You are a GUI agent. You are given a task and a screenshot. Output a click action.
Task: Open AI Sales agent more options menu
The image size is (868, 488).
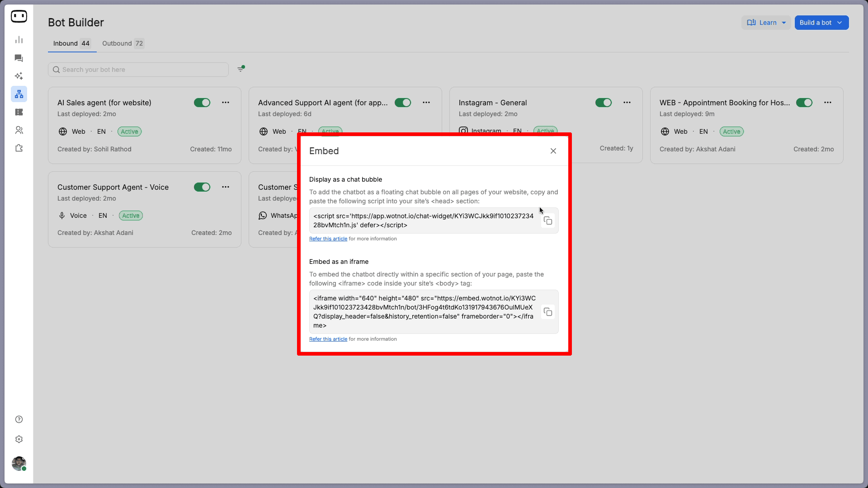point(226,103)
